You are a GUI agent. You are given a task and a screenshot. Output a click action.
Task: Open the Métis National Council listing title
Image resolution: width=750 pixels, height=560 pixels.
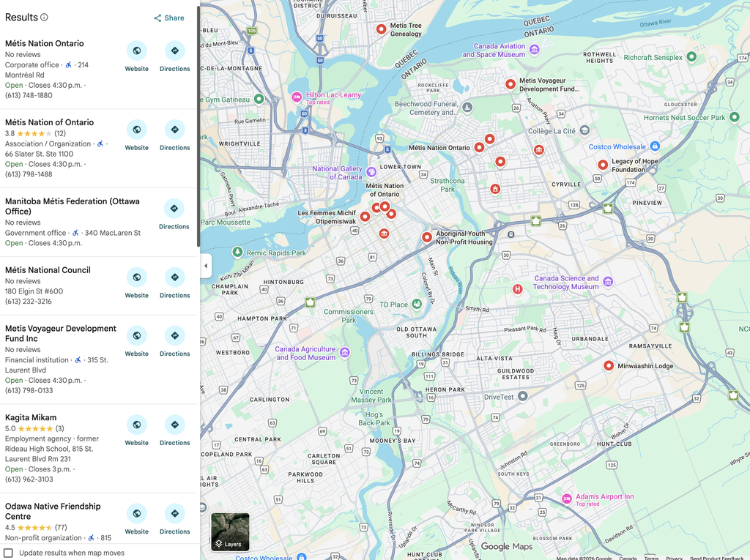coord(48,270)
